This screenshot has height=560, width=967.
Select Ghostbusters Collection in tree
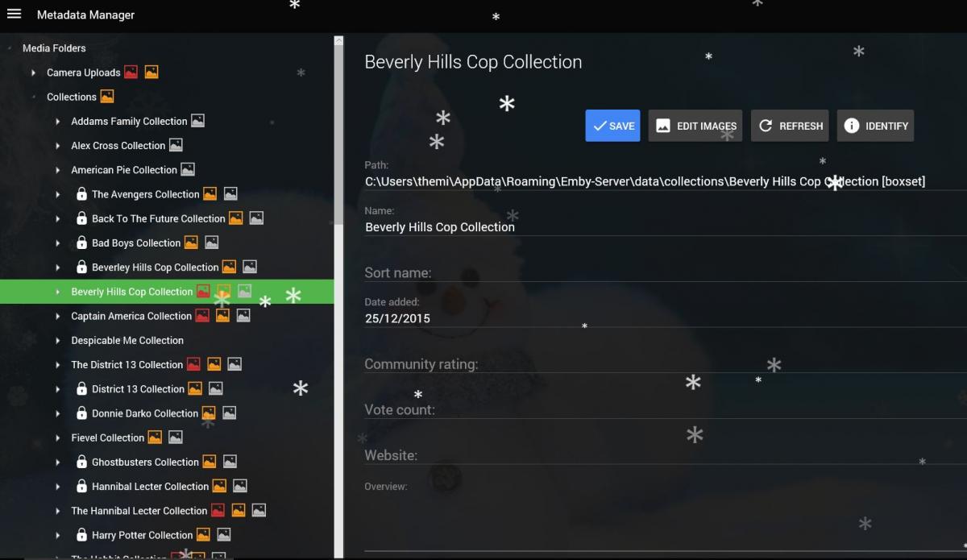(x=145, y=462)
